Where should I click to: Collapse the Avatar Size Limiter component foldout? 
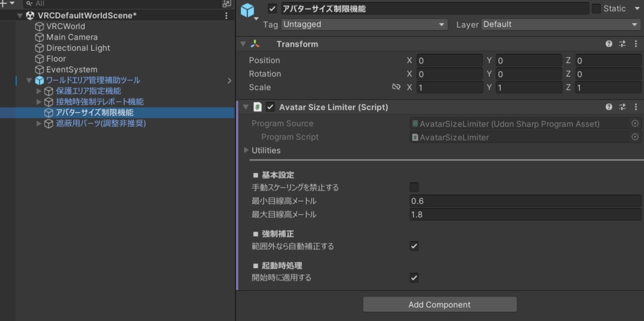coord(246,107)
